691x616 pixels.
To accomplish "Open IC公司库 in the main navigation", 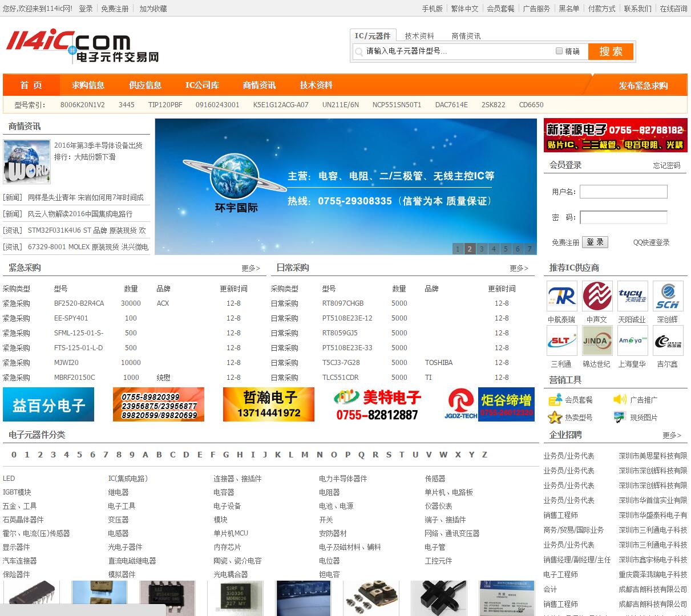I will click(202, 85).
